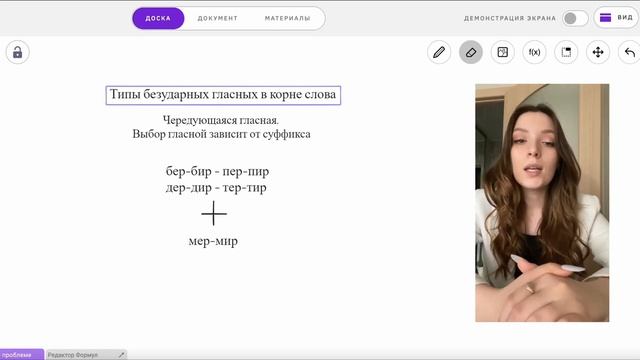Click the text 'мер-мир'

click(x=213, y=241)
